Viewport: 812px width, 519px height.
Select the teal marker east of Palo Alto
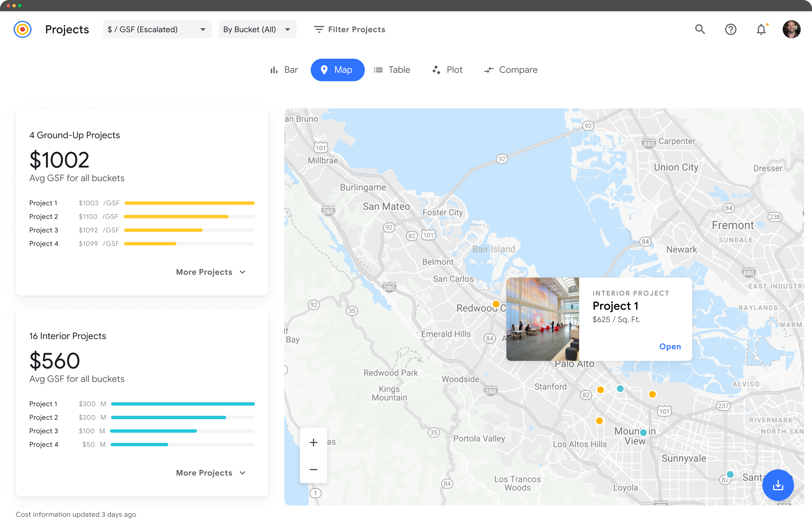620,389
